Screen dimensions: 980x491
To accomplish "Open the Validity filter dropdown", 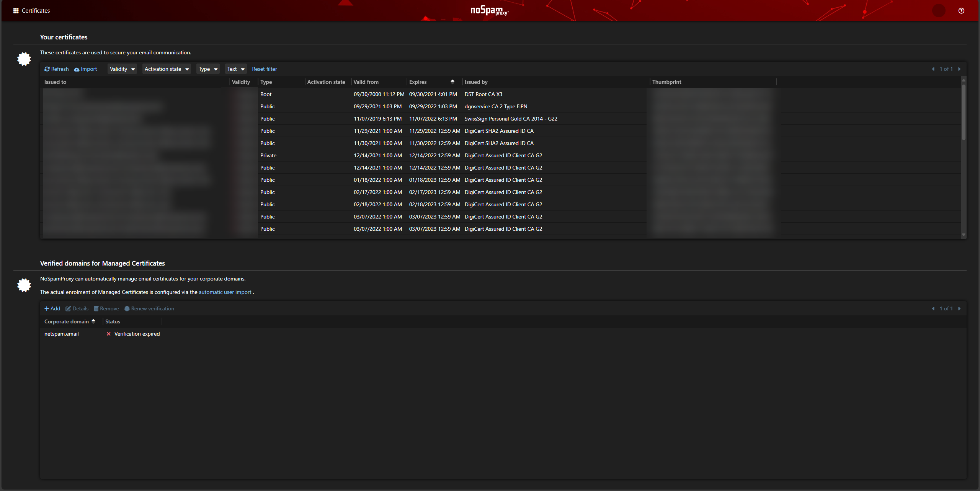I will click(x=122, y=69).
